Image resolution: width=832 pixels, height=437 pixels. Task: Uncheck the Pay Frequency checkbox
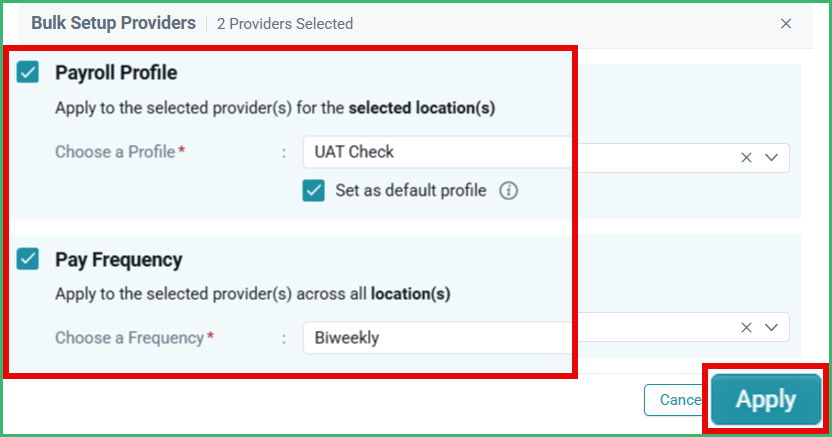28,259
